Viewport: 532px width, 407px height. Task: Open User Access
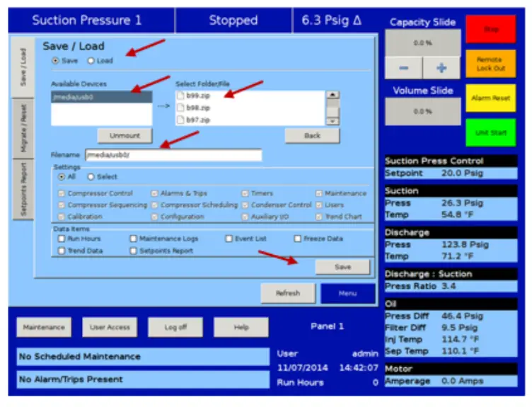click(110, 327)
